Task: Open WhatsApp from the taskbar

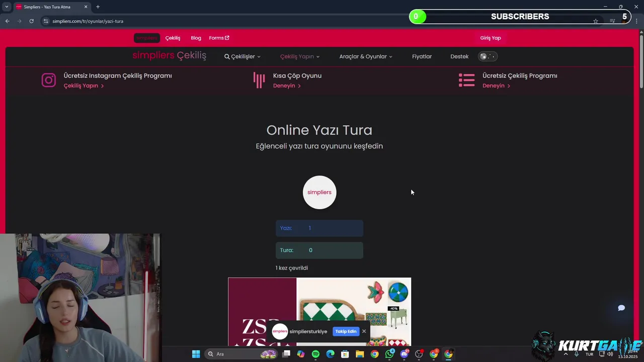Action: tap(389, 354)
